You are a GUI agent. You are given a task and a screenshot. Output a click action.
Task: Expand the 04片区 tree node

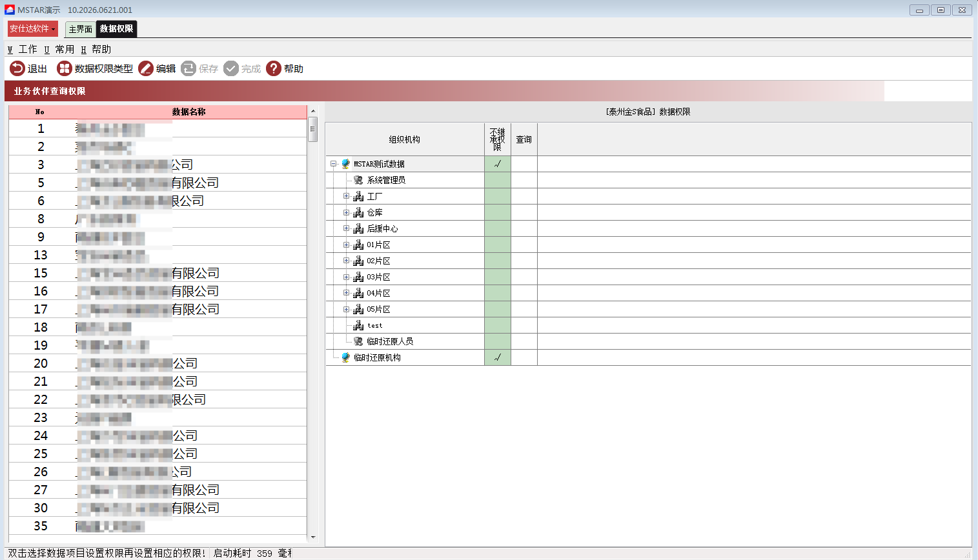(346, 293)
